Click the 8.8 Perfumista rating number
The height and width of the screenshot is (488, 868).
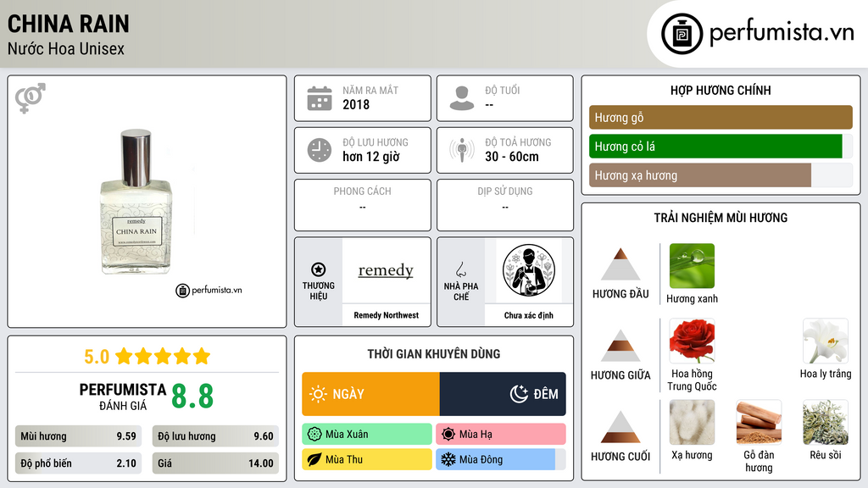click(x=192, y=396)
